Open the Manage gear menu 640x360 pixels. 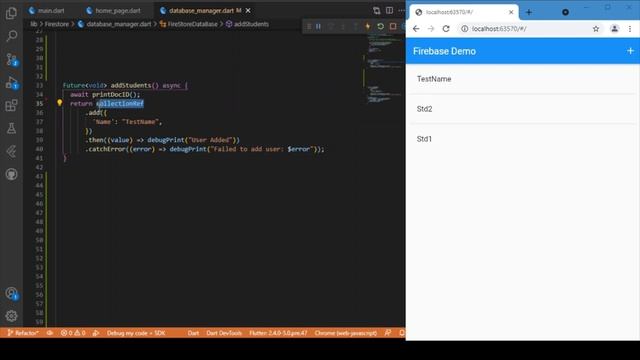coord(11,316)
